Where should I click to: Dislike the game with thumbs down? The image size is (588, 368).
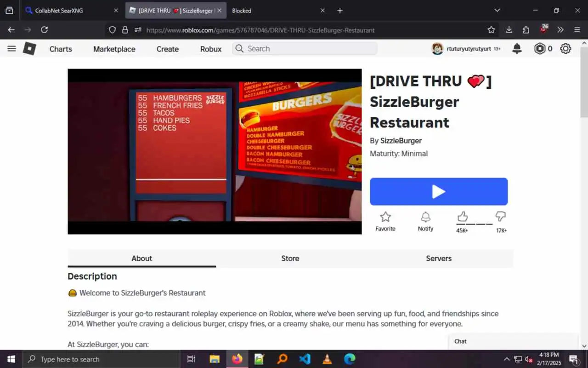point(501,216)
